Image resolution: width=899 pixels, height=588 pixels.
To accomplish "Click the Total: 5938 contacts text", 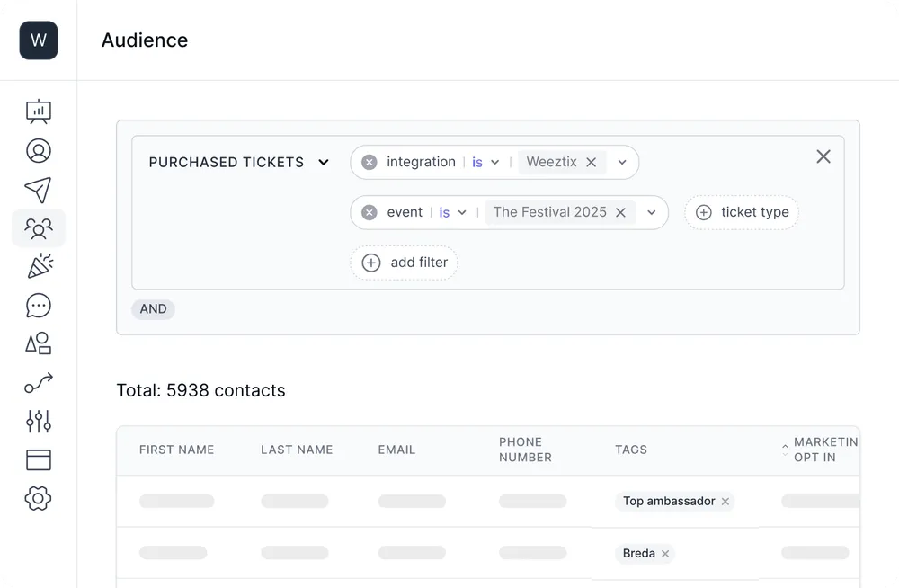I will (x=200, y=391).
